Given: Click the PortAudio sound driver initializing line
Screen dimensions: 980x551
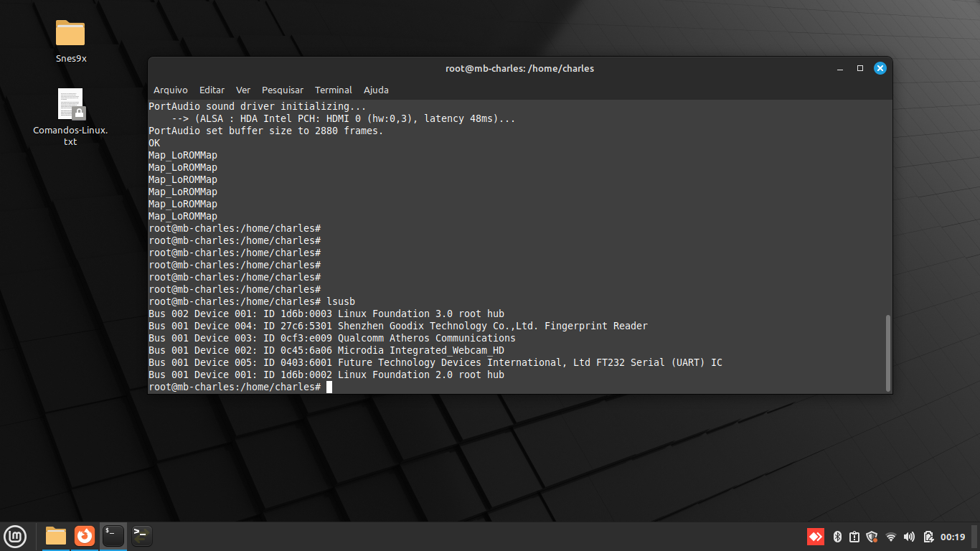Looking at the screenshot, I should [x=258, y=106].
